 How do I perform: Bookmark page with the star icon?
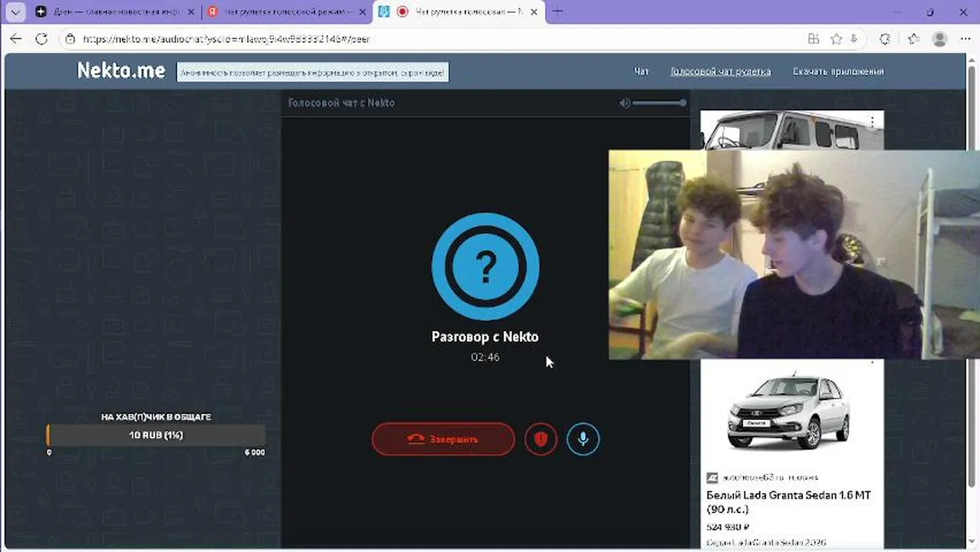pos(836,39)
